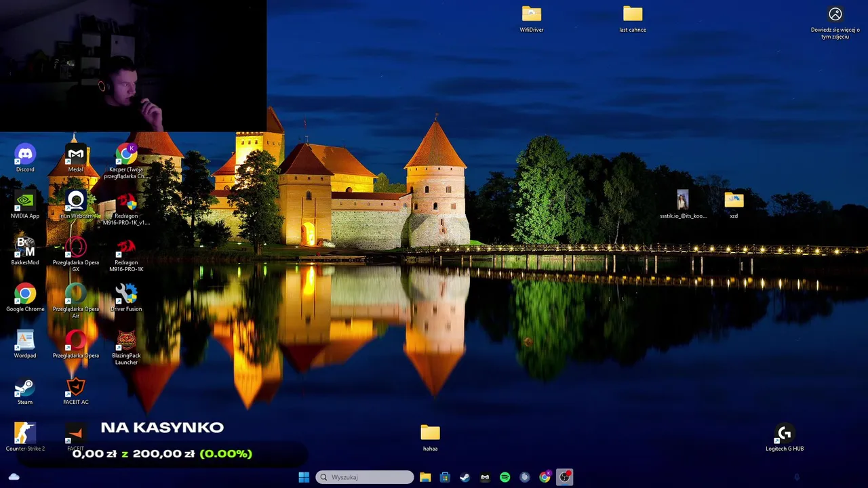
Task: Click the Wyszukaj taskbar search box
Action: (x=365, y=477)
